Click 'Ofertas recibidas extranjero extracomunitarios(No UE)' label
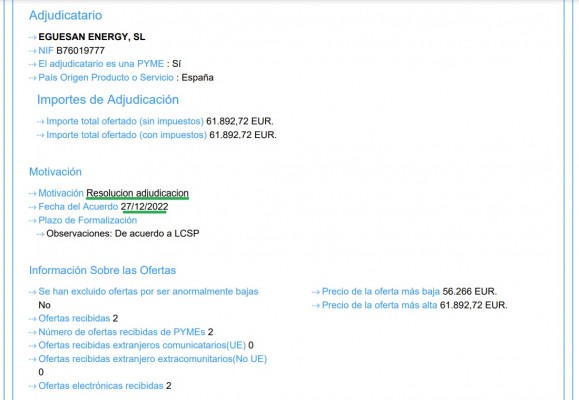This screenshot has width=579, height=400. point(153,359)
